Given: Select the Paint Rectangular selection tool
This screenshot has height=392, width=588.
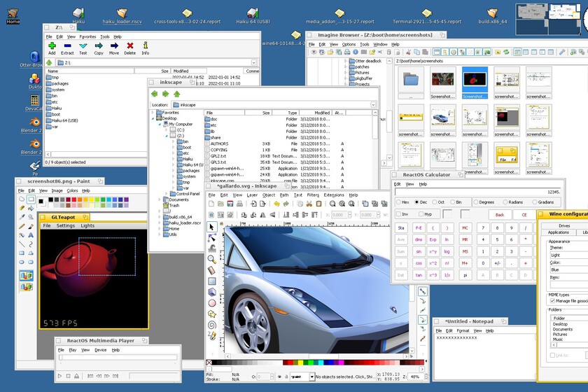Looking at the screenshot, I should point(31,199).
